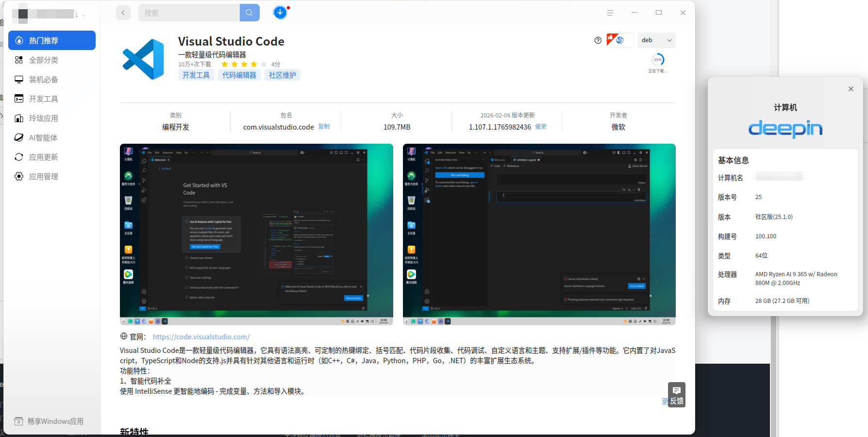The image size is (868, 437).
Task: Close the 计算机 system info window
Action: pyautogui.click(x=851, y=89)
